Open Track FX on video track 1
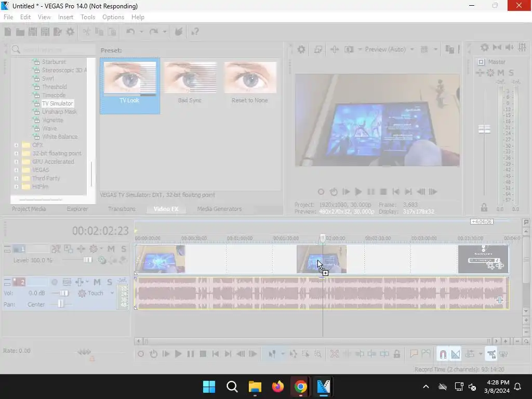Screen dimensions: 532x399 click(81, 249)
